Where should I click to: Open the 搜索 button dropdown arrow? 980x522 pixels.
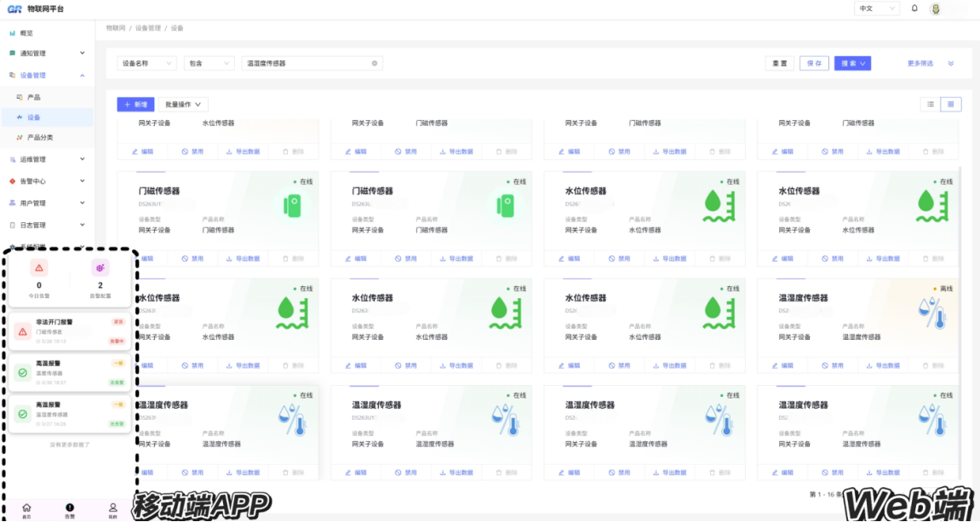[x=863, y=63]
